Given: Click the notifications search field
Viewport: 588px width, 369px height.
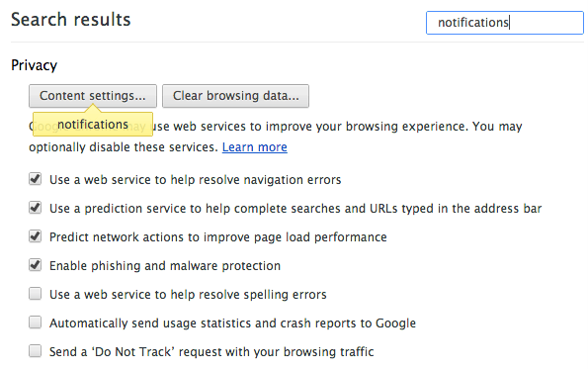Looking at the screenshot, I should (x=504, y=23).
